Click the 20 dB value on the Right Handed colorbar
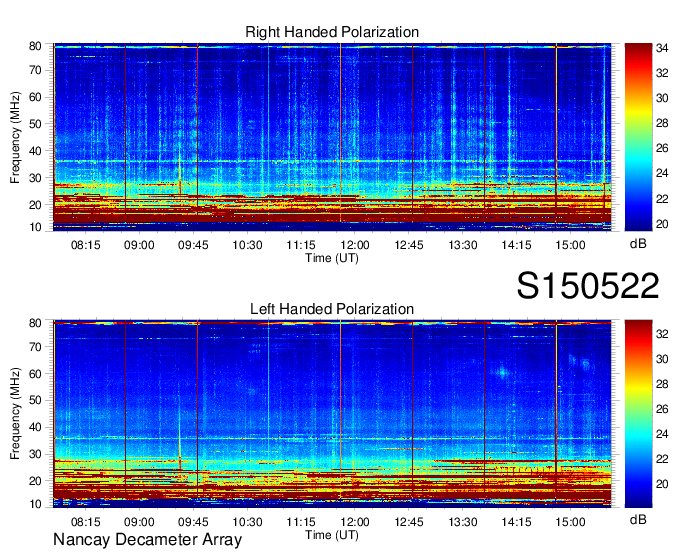The width and height of the screenshot is (680, 552). (662, 224)
